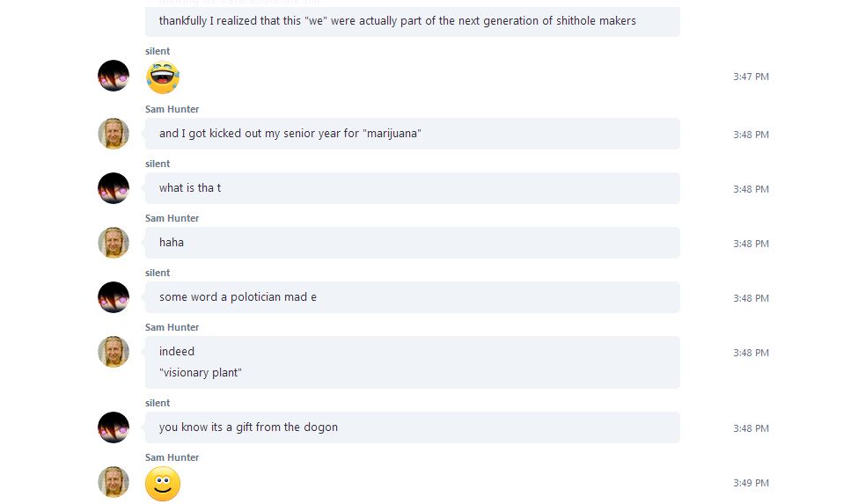Open silent's avatar beside the dogon message

(x=114, y=427)
